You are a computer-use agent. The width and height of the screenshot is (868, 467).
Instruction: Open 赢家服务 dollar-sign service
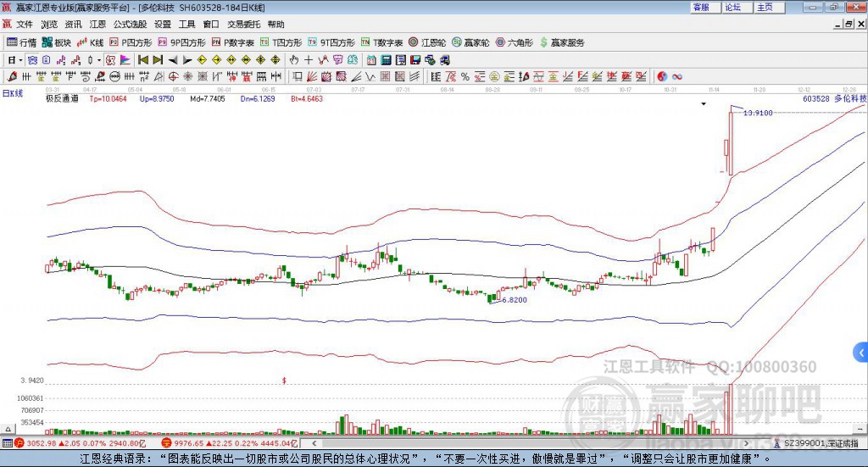tap(562, 42)
